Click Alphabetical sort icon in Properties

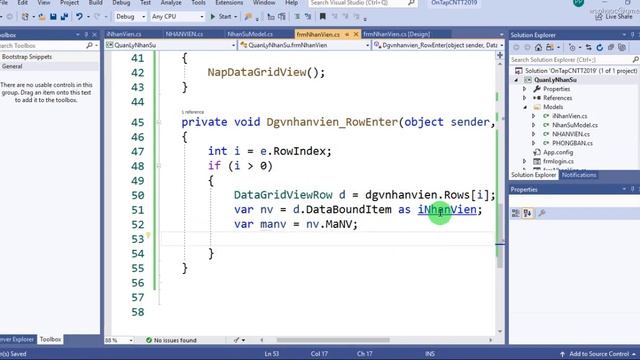[x=527, y=213]
